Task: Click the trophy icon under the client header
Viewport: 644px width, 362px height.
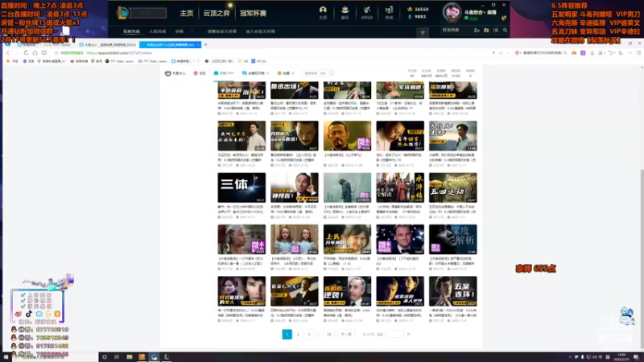Action: (x=423, y=33)
